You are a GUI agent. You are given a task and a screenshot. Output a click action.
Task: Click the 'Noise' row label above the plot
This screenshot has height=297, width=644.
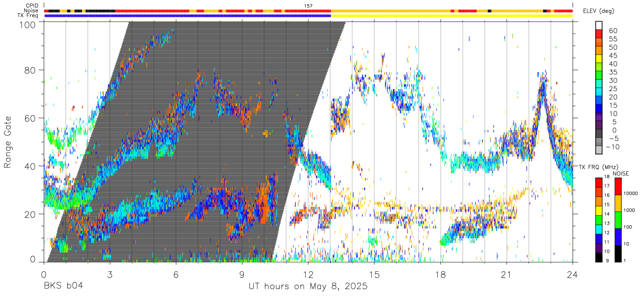[31, 11]
